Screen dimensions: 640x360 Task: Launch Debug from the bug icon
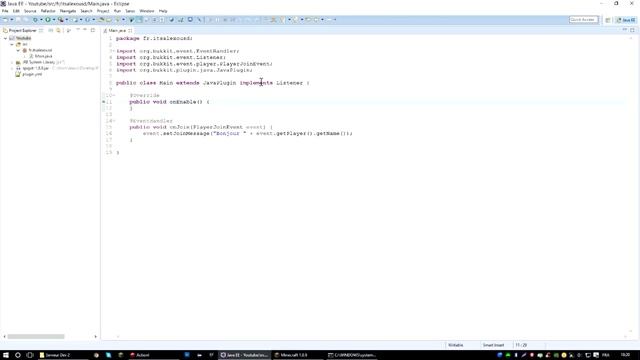click(x=35, y=20)
